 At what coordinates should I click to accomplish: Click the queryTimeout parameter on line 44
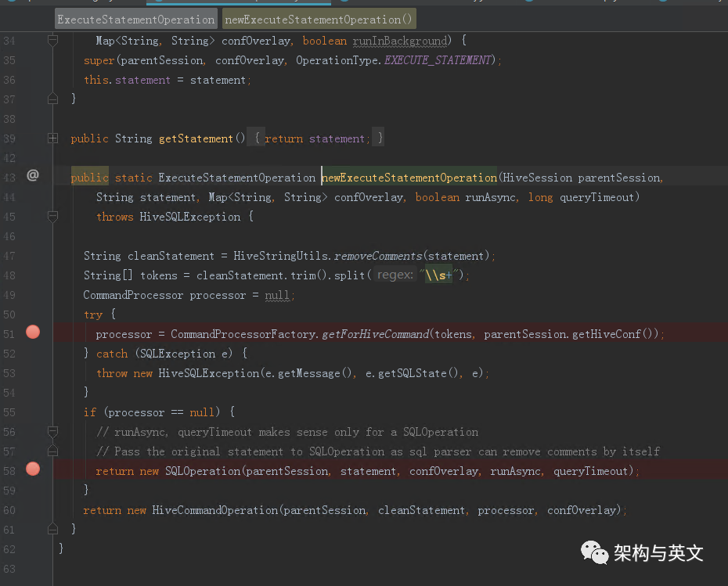(596, 198)
